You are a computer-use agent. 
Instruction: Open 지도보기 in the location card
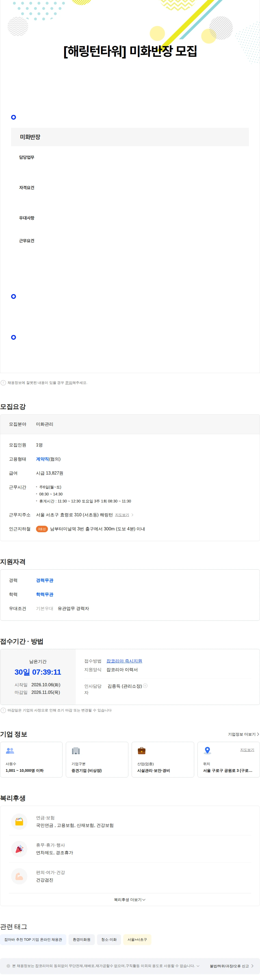tap(247, 750)
